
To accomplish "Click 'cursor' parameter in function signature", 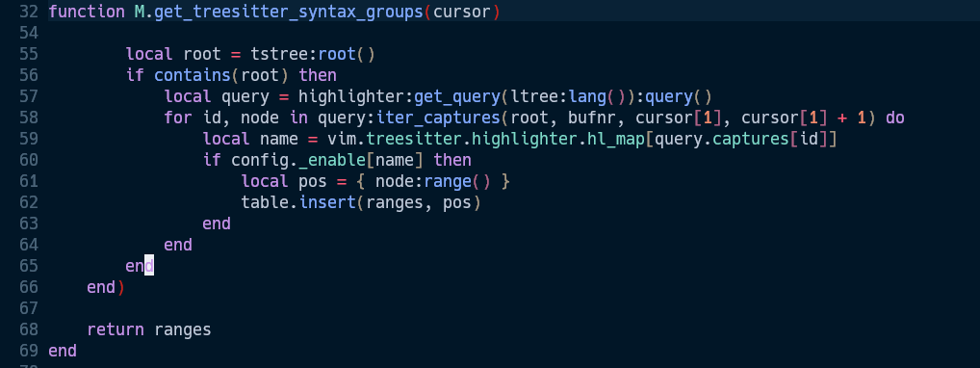I will [462, 13].
